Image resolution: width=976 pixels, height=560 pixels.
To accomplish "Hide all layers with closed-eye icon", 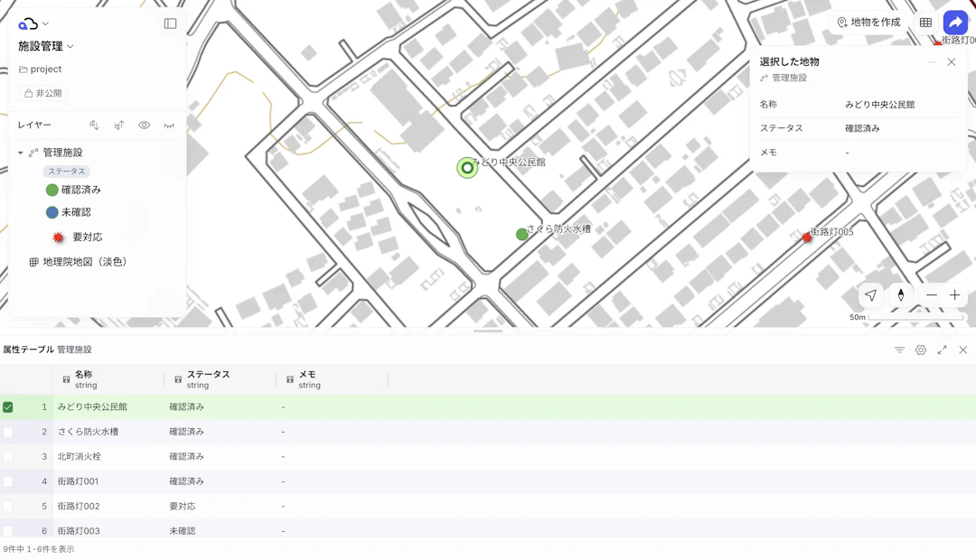I will click(x=169, y=125).
